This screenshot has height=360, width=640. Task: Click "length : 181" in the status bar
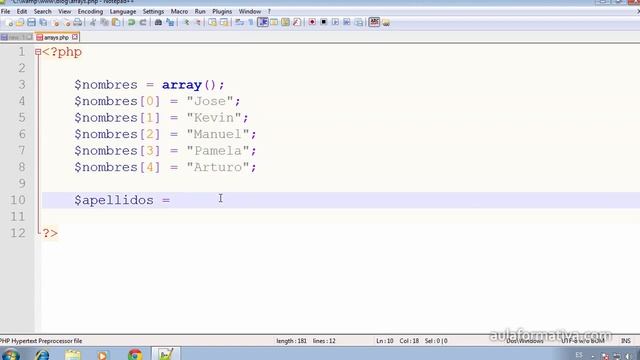click(291, 341)
